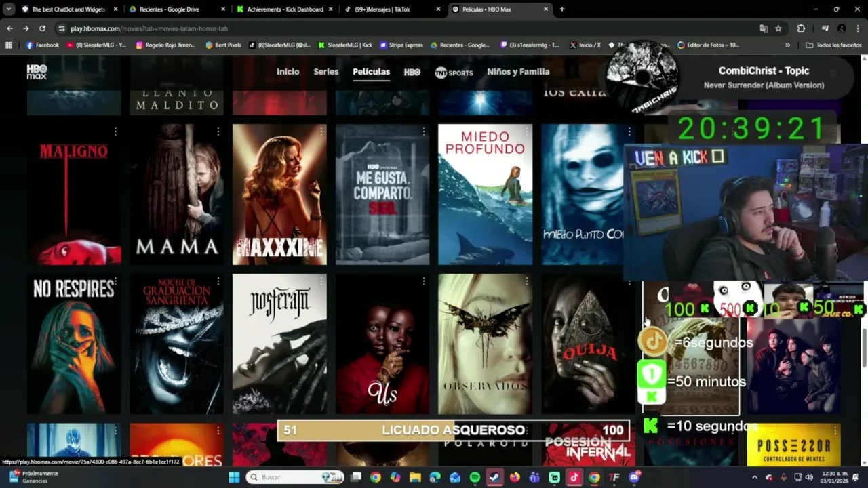This screenshot has height=488, width=868.
Task: Open the Chrome profile avatar
Action: pos(842,28)
